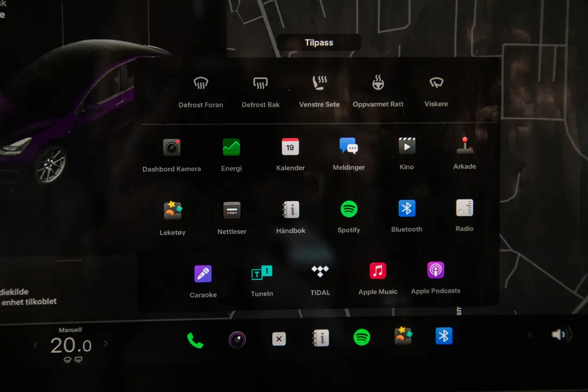The image size is (588, 392).
Task: Toggle Defrost Bak rear defroster
Action: pos(260,91)
